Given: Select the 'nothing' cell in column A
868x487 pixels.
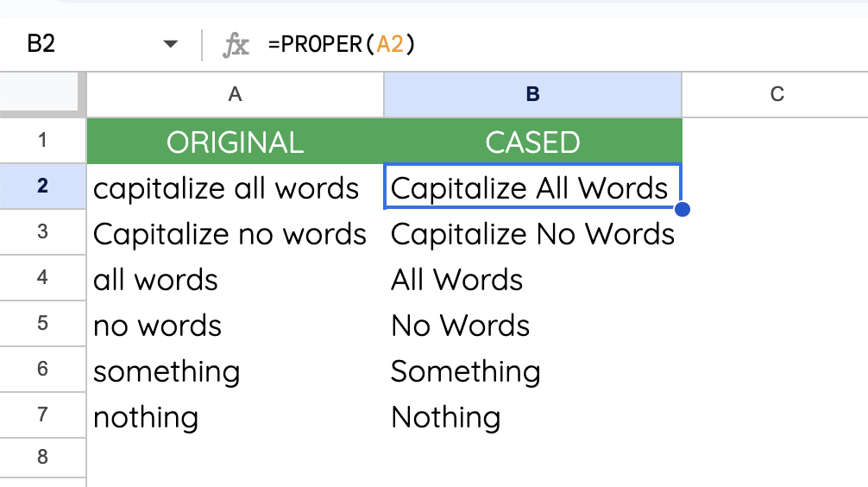Looking at the screenshot, I should click(236, 415).
